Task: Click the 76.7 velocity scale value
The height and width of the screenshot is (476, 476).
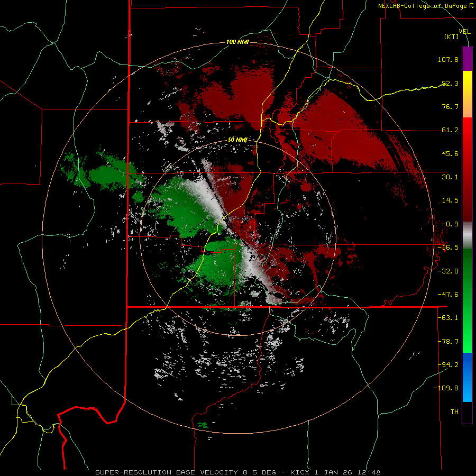Action: [450, 106]
